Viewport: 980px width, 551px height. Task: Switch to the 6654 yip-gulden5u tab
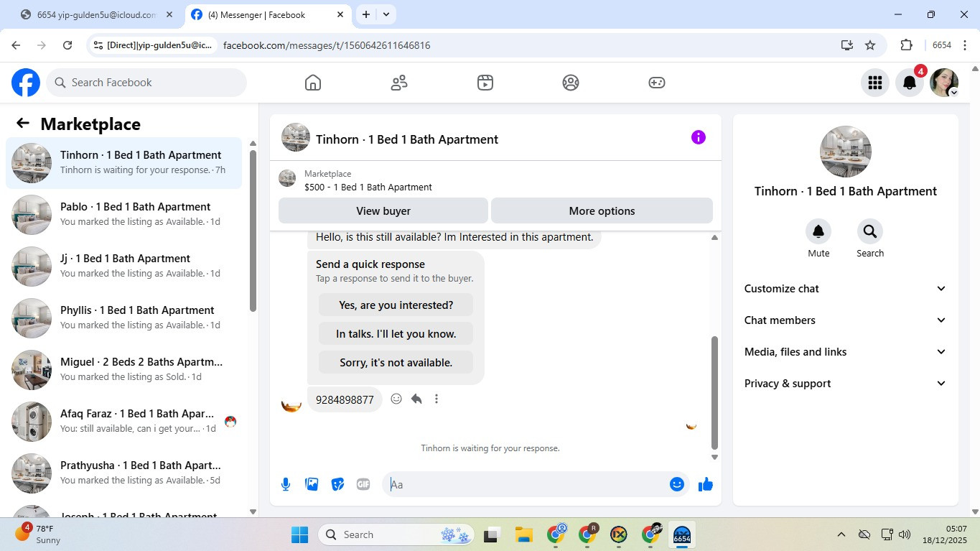97,14
